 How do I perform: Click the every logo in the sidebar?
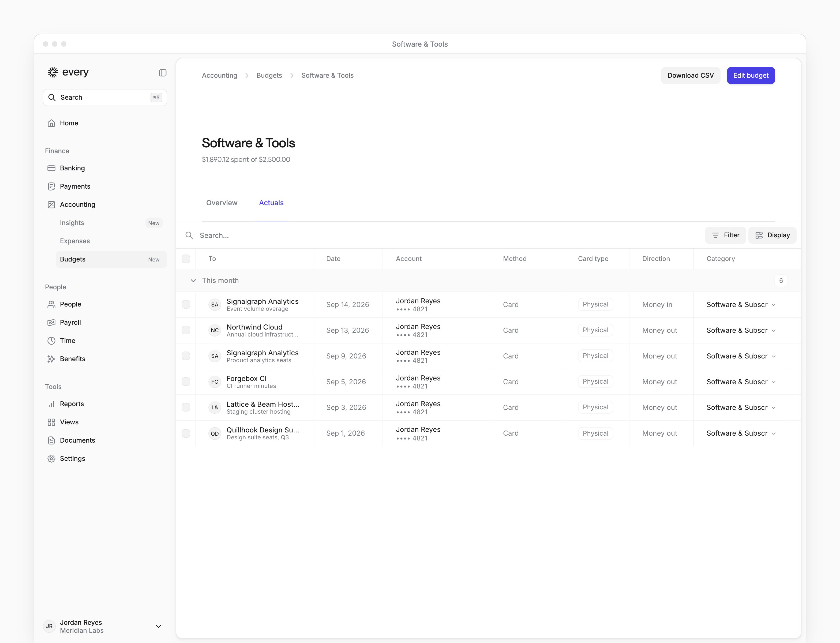click(x=68, y=72)
